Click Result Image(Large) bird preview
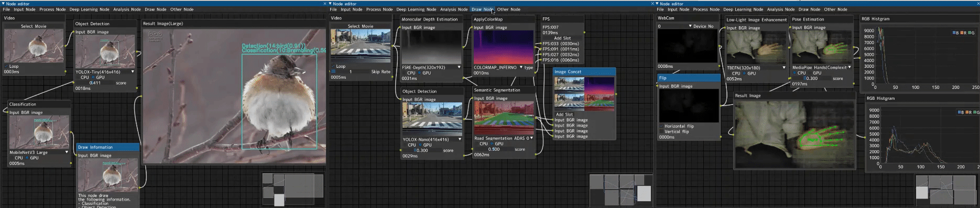 pos(234,96)
